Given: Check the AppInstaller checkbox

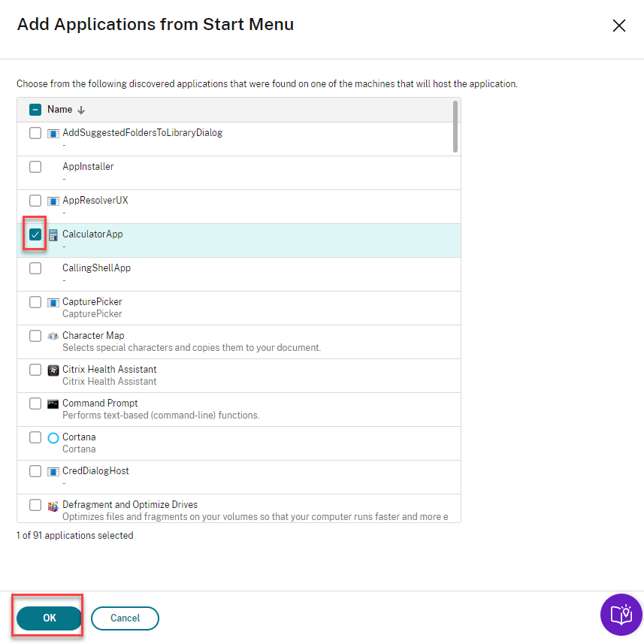Looking at the screenshot, I should pyautogui.click(x=35, y=167).
